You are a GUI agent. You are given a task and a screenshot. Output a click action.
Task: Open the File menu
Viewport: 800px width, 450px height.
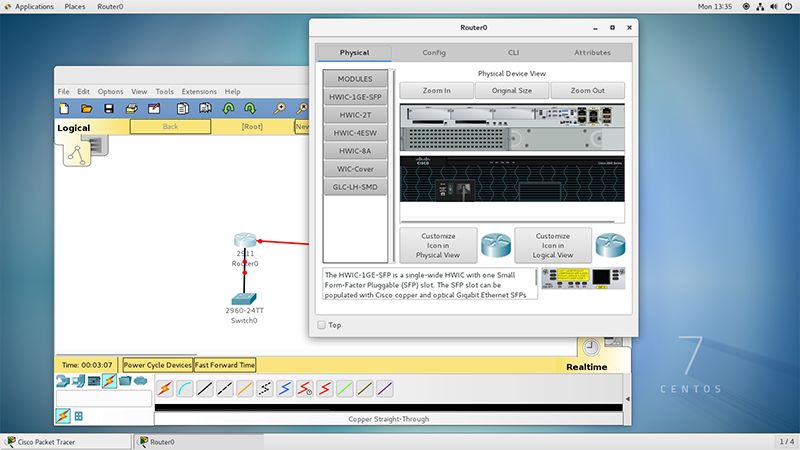63,91
